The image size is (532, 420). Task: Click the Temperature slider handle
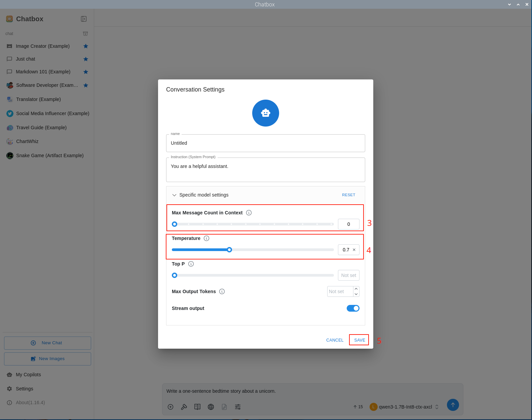tap(229, 250)
